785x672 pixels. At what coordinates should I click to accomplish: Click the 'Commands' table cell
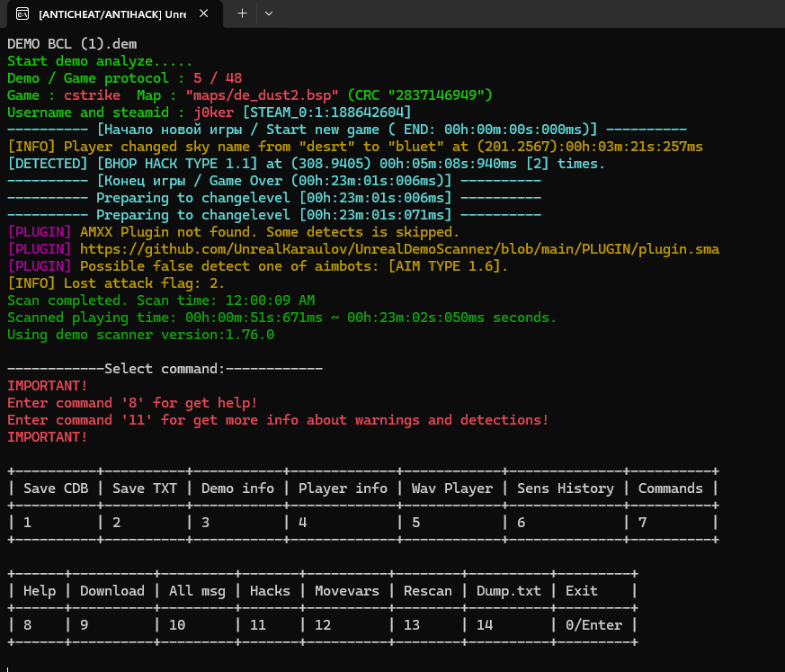coord(671,488)
